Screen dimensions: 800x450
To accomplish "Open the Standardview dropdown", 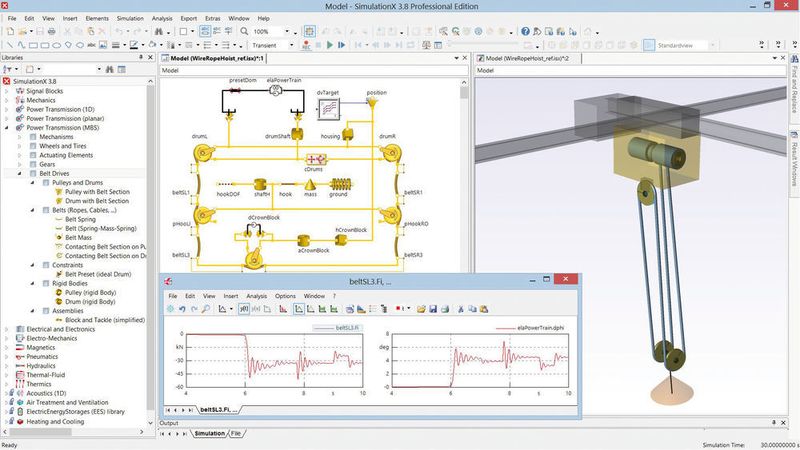I will (712, 45).
